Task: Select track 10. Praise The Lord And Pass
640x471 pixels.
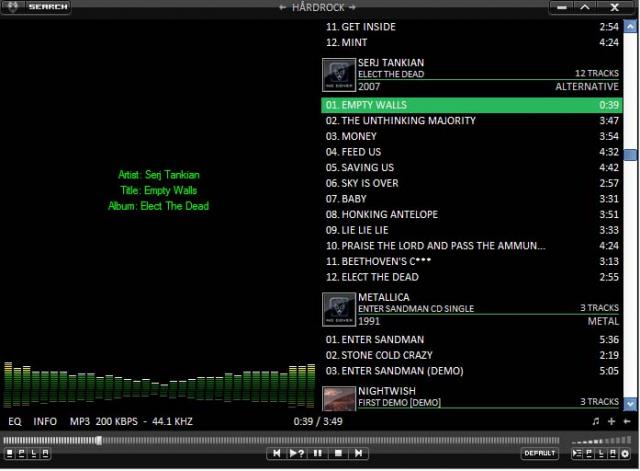Action: pyautogui.click(x=471, y=246)
